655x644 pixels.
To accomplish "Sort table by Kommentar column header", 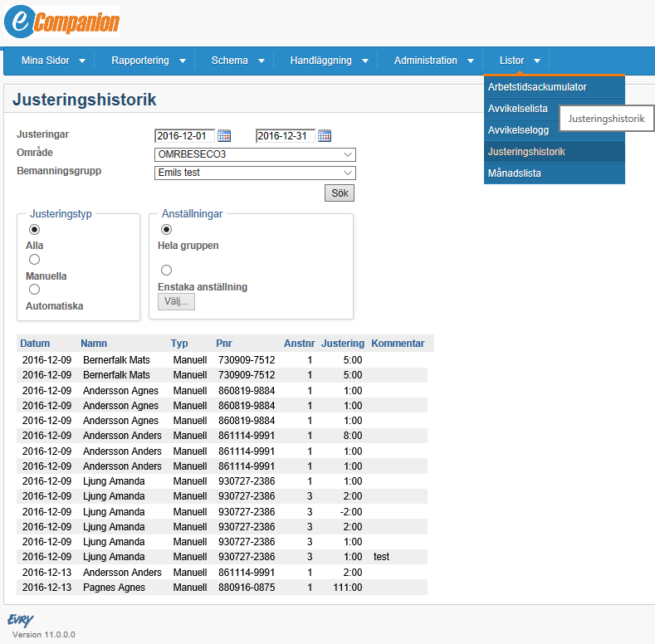I will pyautogui.click(x=398, y=344).
